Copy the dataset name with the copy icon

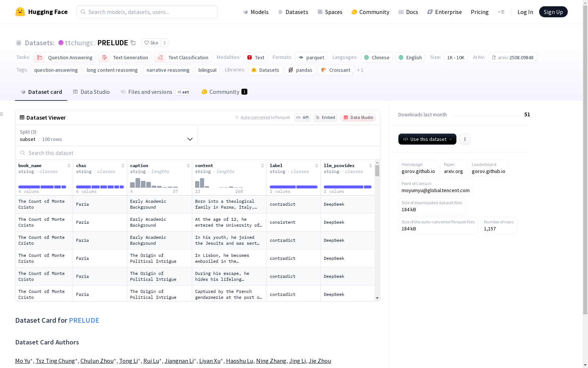tap(133, 43)
